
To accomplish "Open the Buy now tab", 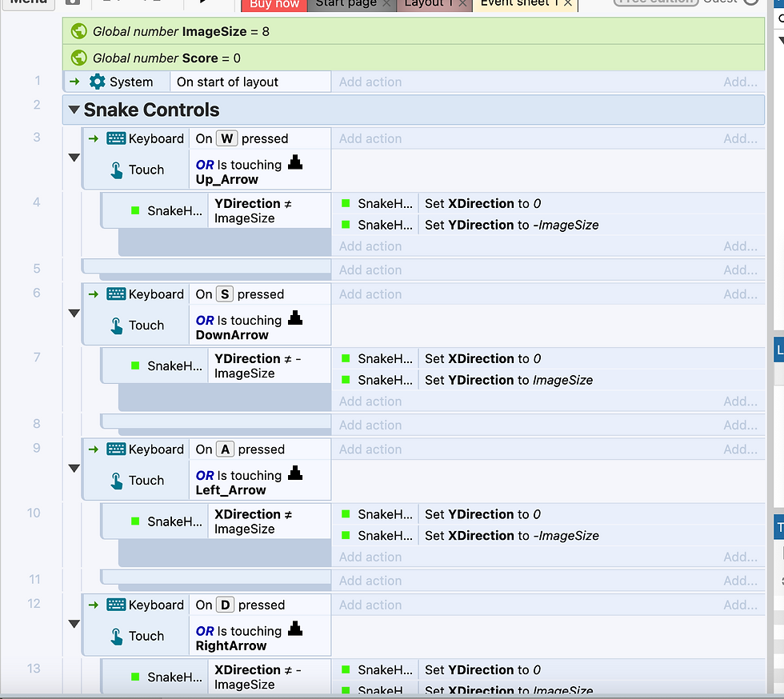I will click(274, 5).
